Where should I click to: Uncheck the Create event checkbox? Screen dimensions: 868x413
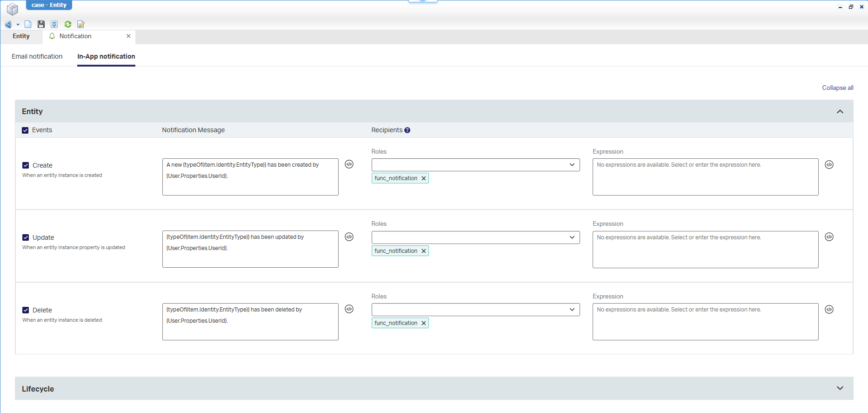26,165
